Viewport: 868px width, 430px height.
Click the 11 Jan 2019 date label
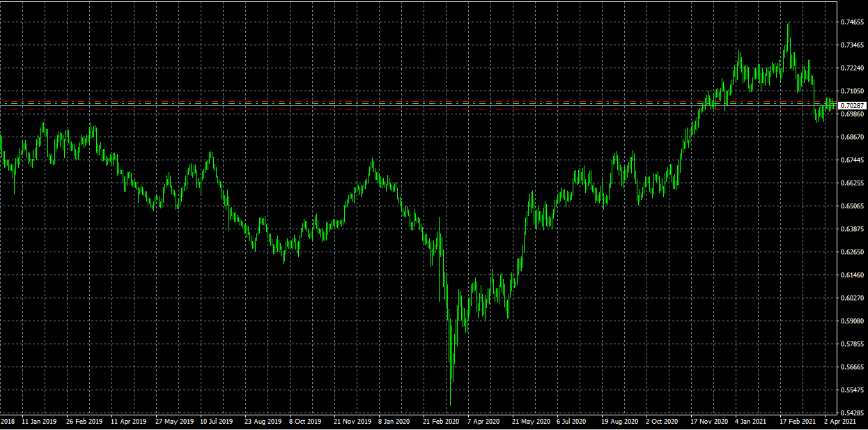click(39, 422)
